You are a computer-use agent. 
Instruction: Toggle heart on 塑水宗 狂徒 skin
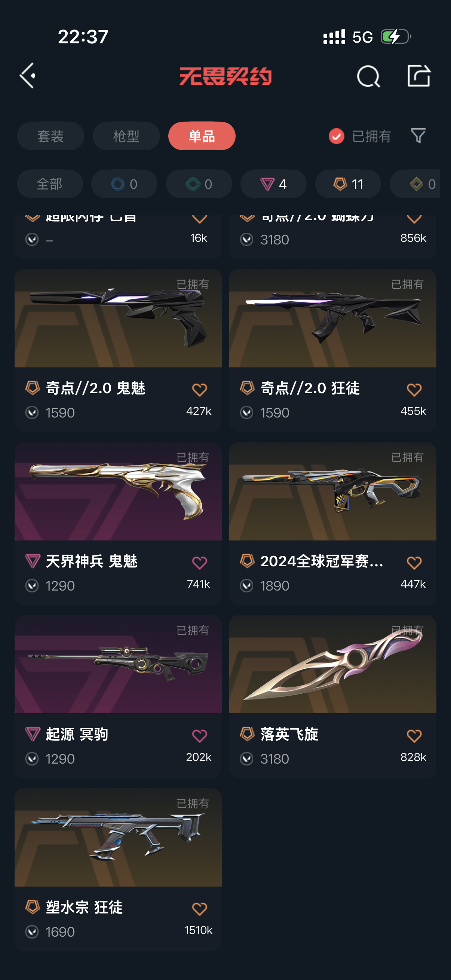tap(199, 909)
